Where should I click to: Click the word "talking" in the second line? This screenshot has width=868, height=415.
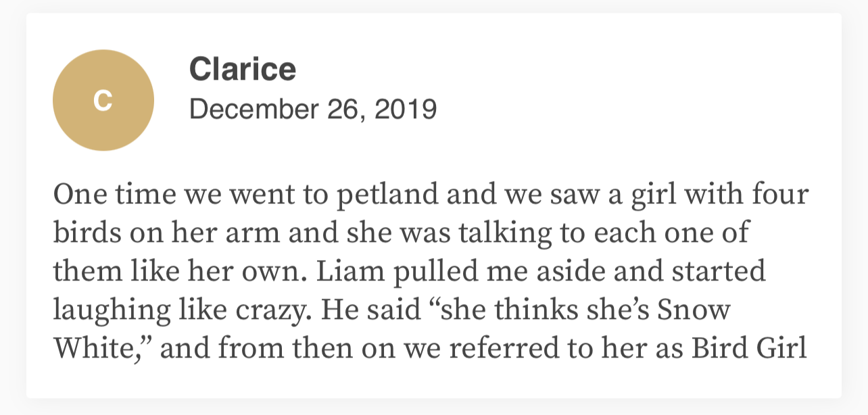[x=502, y=235]
